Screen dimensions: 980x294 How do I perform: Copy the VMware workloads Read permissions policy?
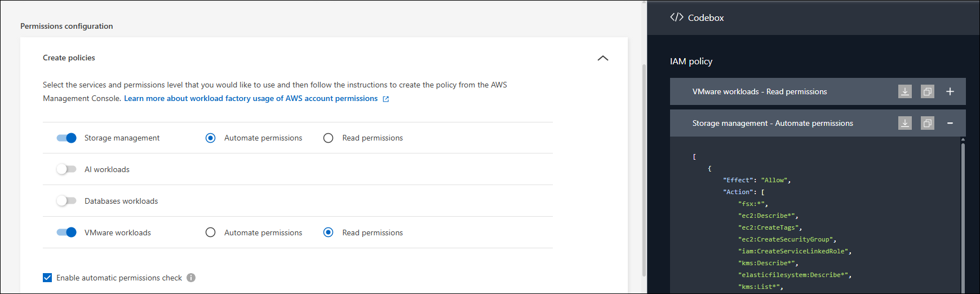pyautogui.click(x=927, y=91)
